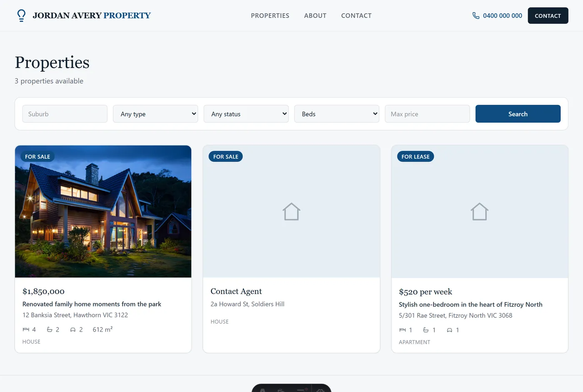Image resolution: width=583 pixels, height=392 pixels.
Task: Click For Sale badge on Contact Agent card
Action: [226, 157]
